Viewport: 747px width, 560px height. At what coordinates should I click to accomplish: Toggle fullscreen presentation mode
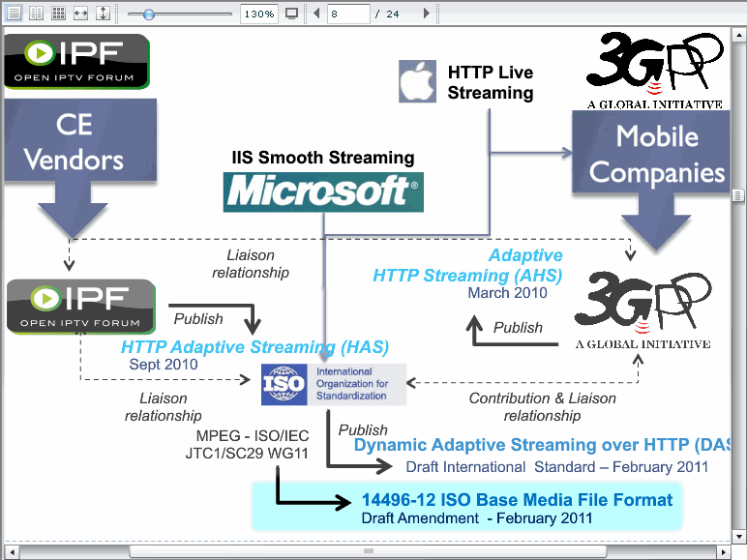pyautogui.click(x=291, y=14)
